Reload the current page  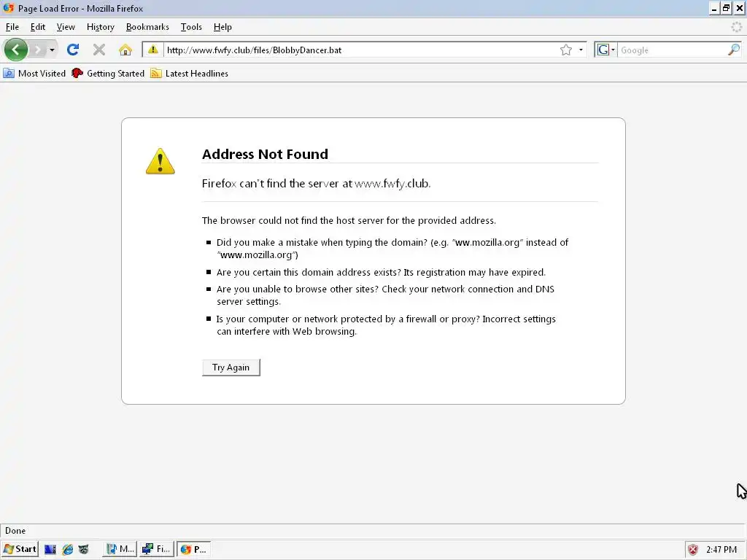click(73, 50)
